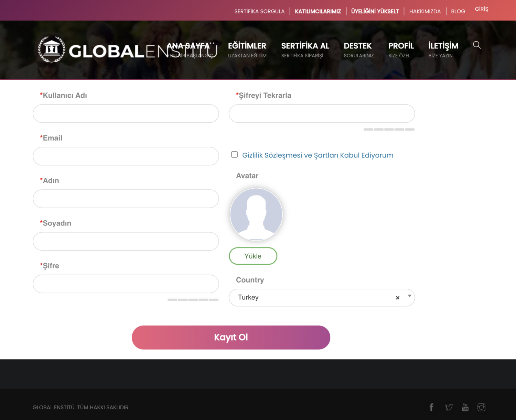Open the Facebook page from footer
The image size is (516, 420).
(x=431, y=407)
